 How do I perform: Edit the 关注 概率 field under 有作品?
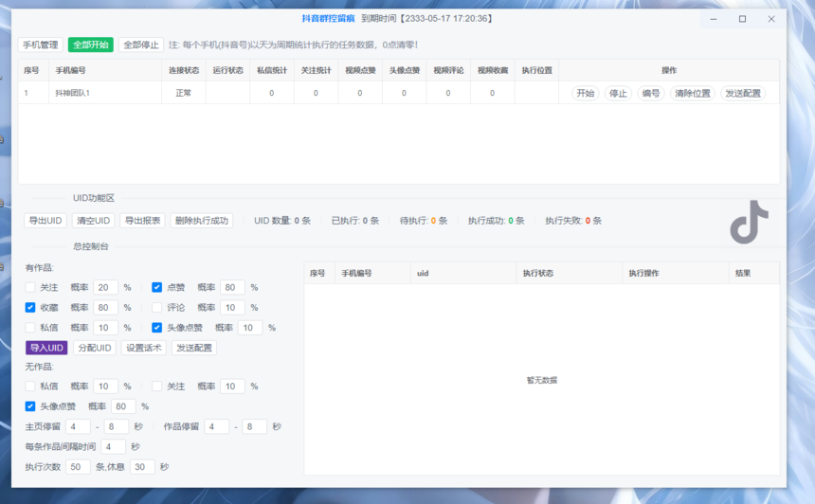pyautogui.click(x=105, y=287)
